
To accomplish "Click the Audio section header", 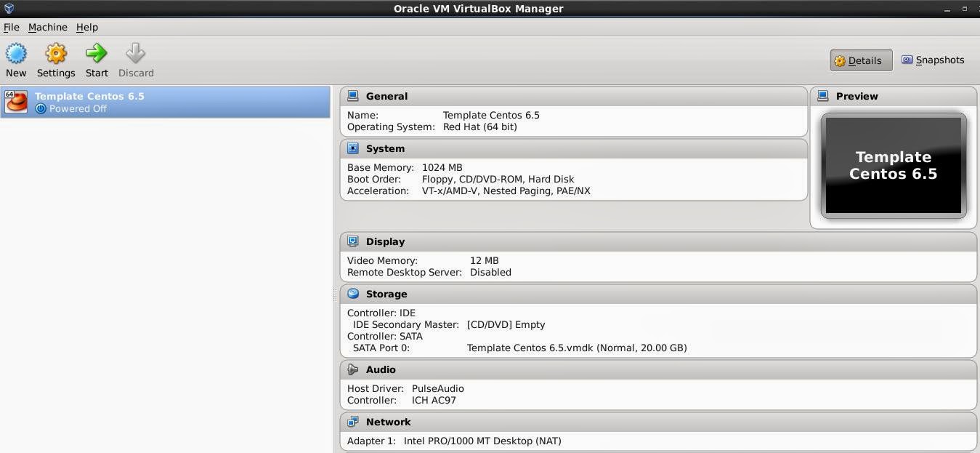I will click(x=658, y=369).
